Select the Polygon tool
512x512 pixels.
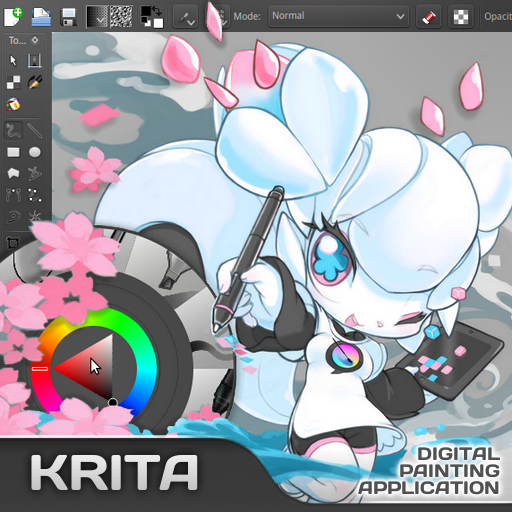(x=14, y=173)
